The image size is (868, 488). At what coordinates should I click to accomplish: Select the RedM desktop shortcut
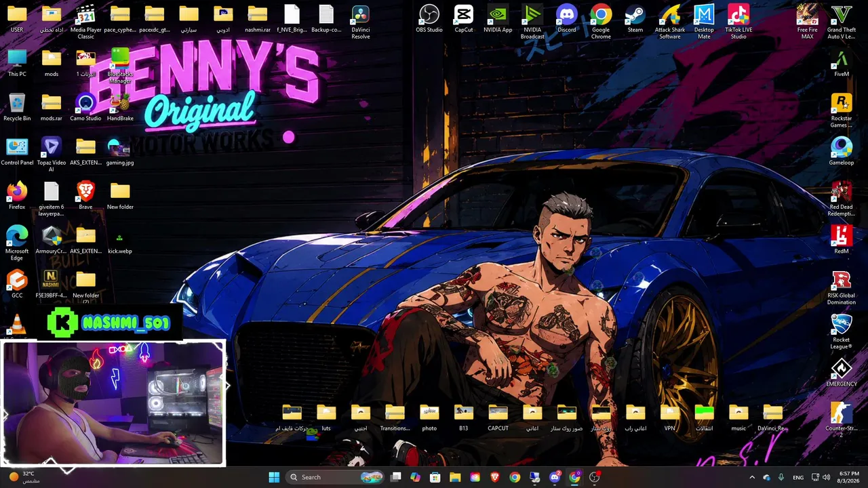point(842,240)
